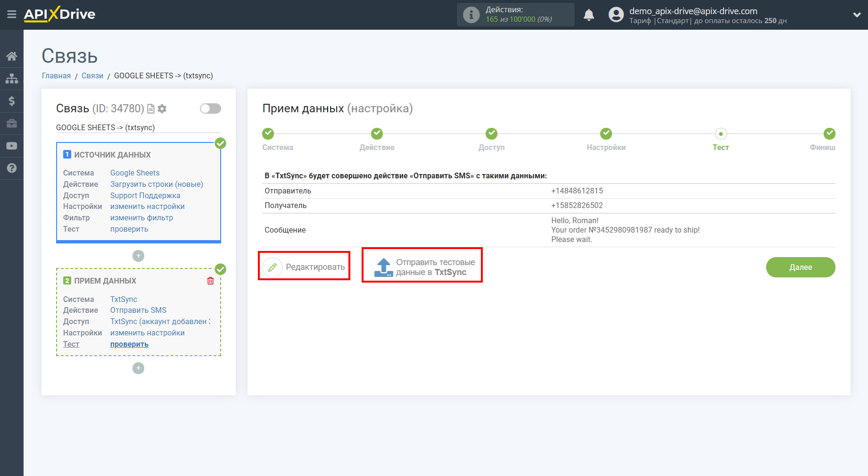The width and height of the screenshot is (868, 476).
Task: Click the ApiX-Drive logo
Action: (59, 14)
